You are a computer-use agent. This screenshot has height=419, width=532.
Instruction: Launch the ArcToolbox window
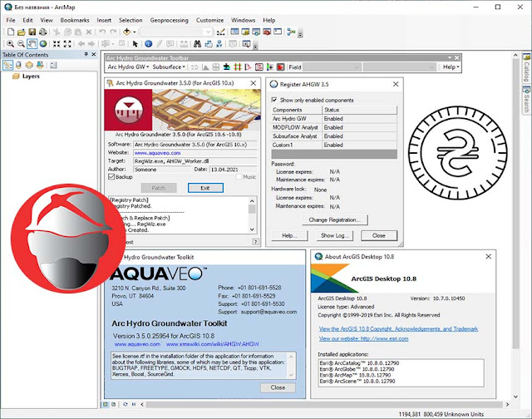click(x=267, y=32)
